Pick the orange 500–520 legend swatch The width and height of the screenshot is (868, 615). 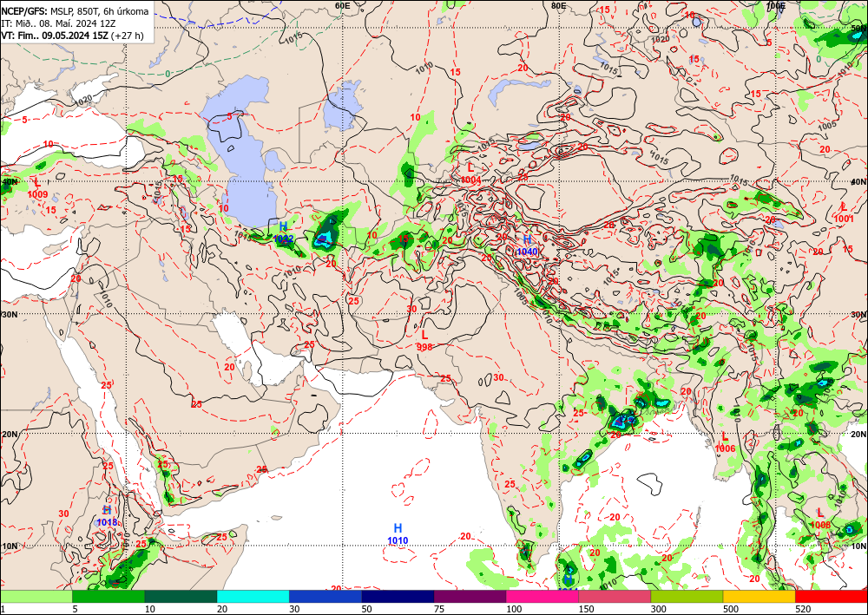(x=759, y=596)
